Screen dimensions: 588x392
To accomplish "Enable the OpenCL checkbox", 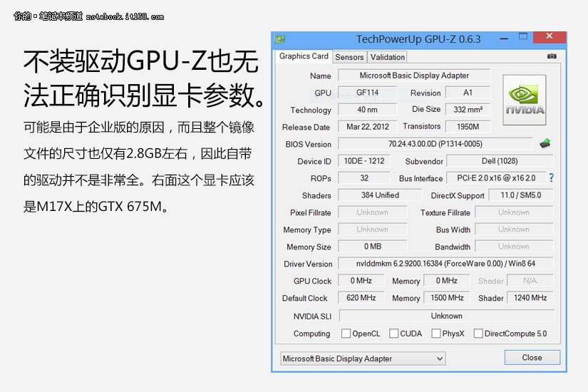I will pos(346,334).
